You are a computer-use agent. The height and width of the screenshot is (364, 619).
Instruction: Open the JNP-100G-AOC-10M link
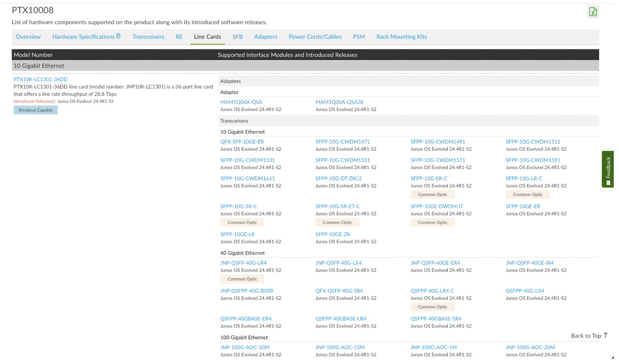[245, 347]
